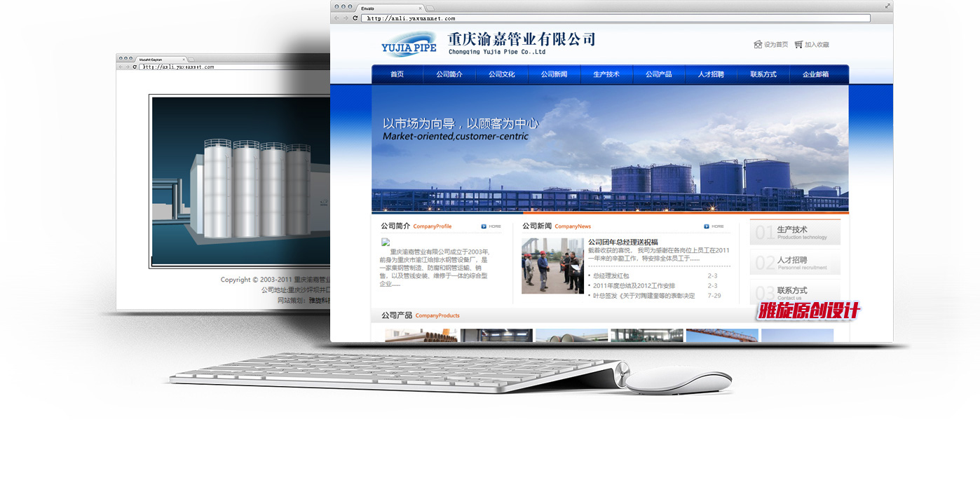Click the fullscreen arrows icon in the front browser

click(x=887, y=6)
